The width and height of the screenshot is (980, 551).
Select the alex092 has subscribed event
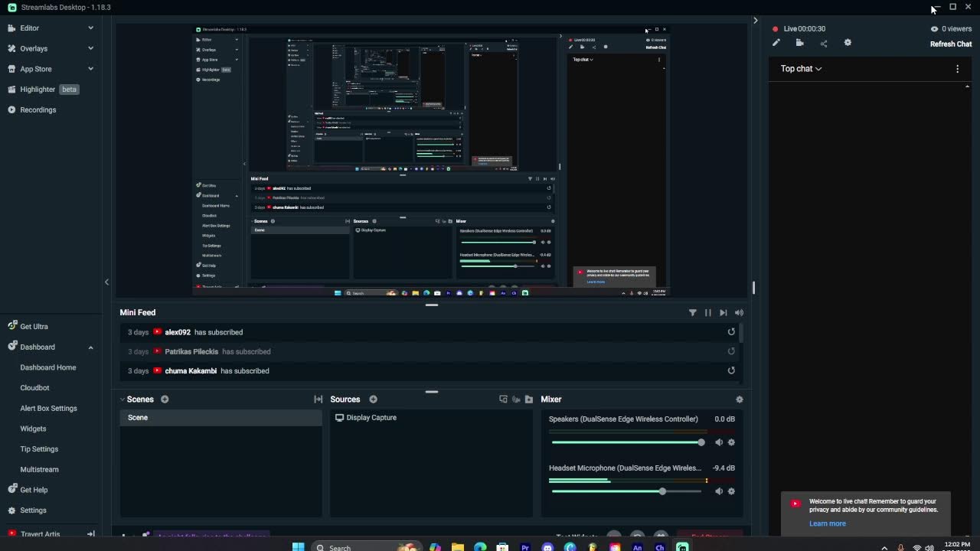(430, 332)
